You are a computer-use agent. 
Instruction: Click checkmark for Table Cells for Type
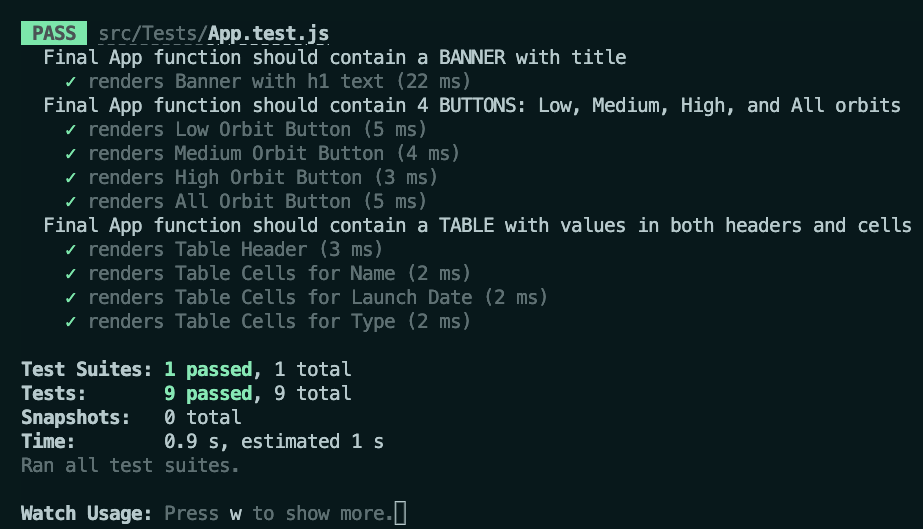pos(71,322)
